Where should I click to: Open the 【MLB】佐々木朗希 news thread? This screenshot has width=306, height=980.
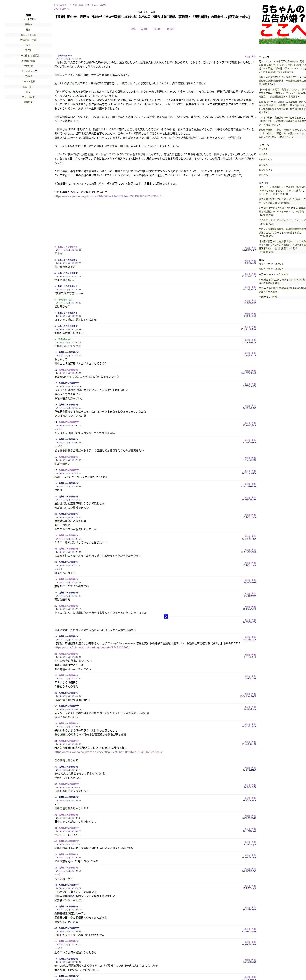[x=282, y=93]
